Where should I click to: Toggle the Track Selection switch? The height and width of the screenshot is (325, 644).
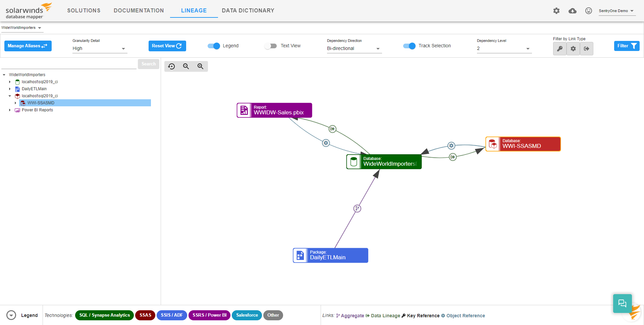[409, 46]
